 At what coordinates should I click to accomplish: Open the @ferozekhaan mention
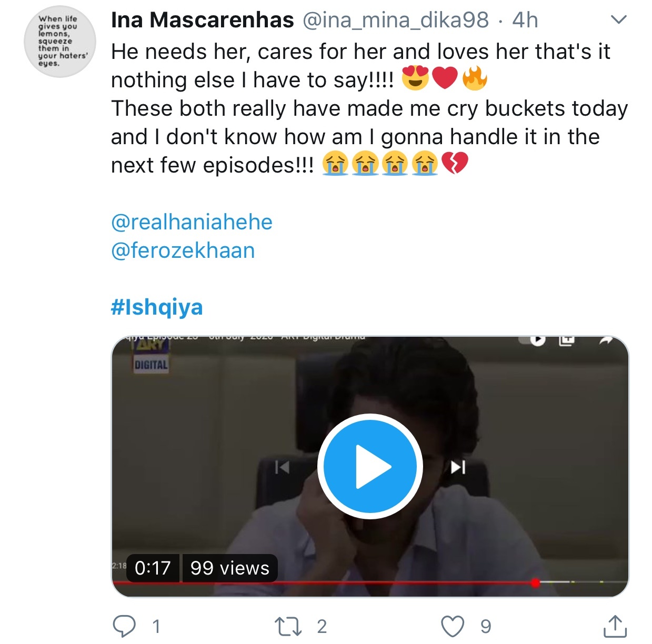click(x=183, y=250)
